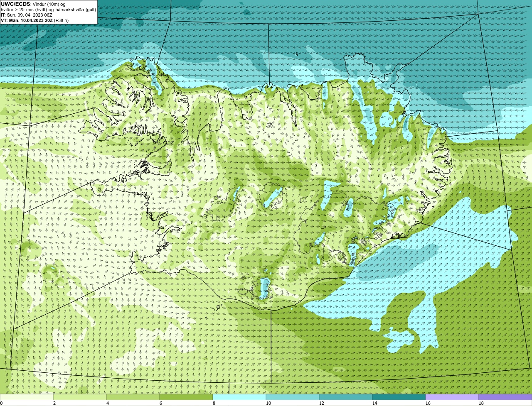Screen dimensions: 532x406
Task: Click the 2–4 m/s light green legend swatch
Action: click(80, 397)
